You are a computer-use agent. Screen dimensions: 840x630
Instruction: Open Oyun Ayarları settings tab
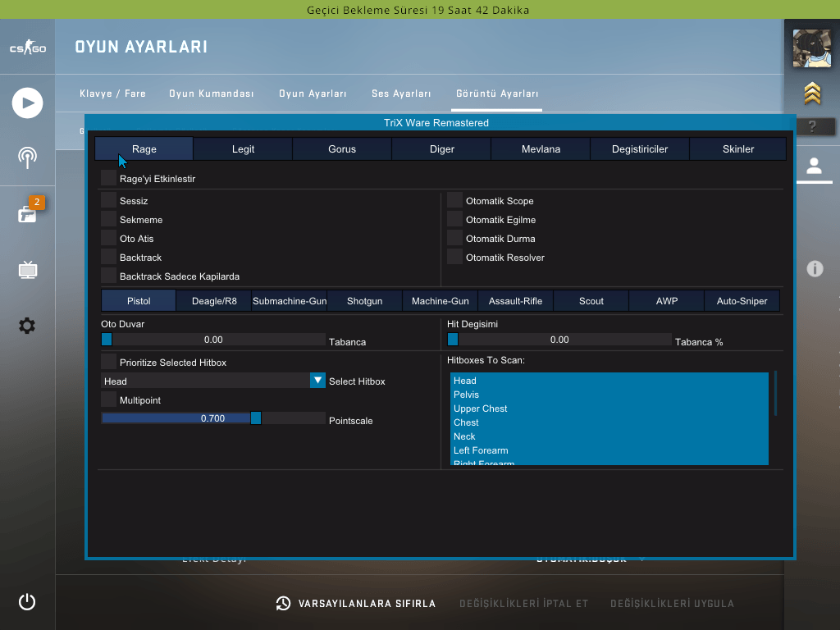pyautogui.click(x=313, y=94)
